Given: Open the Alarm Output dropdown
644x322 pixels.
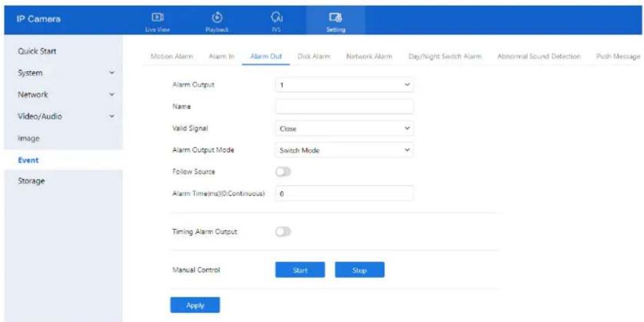Looking at the screenshot, I should pyautogui.click(x=344, y=84).
